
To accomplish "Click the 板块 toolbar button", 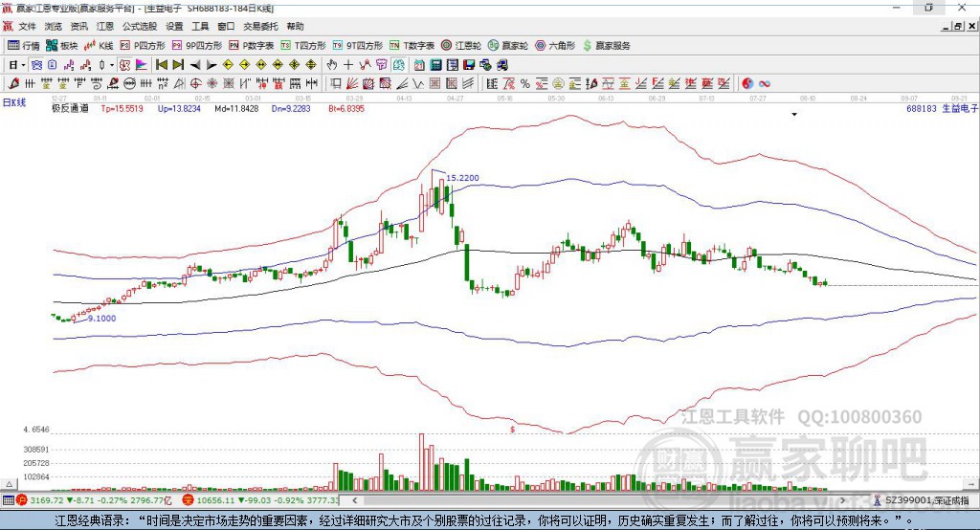I will pyautogui.click(x=62, y=46).
